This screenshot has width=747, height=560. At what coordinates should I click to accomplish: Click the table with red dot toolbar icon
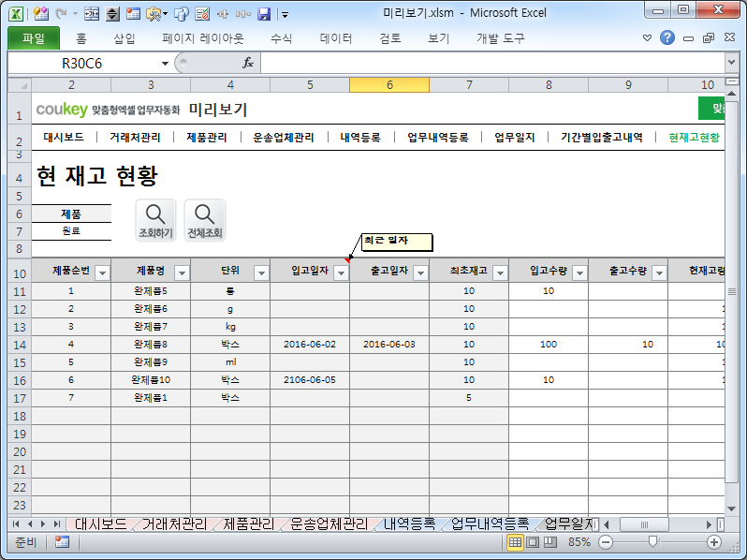tap(133, 14)
